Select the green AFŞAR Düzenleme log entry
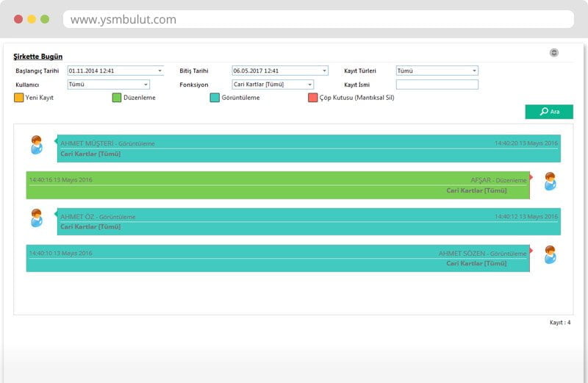 pyautogui.click(x=278, y=185)
